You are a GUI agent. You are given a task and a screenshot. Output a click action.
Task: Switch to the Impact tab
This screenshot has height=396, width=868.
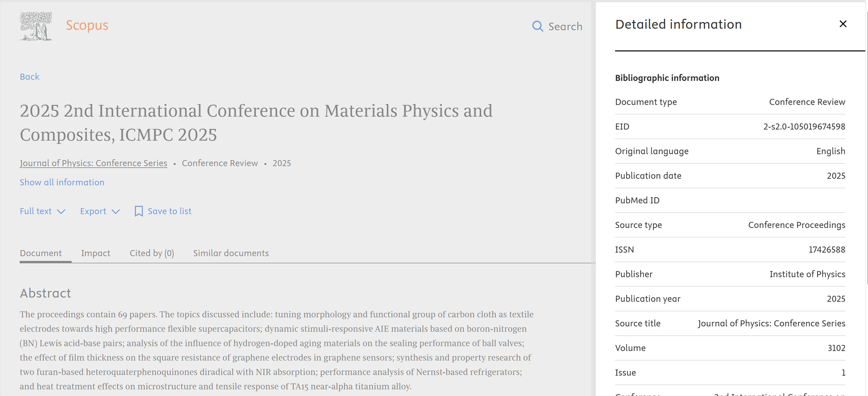click(95, 253)
